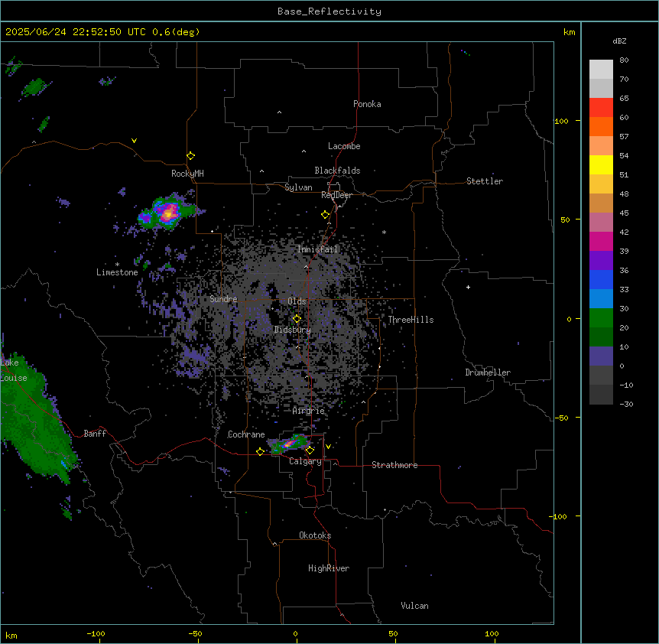Image resolution: width=659 pixels, height=644 pixels.
Task: Click the yellow V marker east of Calgary
Action: tap(328, 447)
